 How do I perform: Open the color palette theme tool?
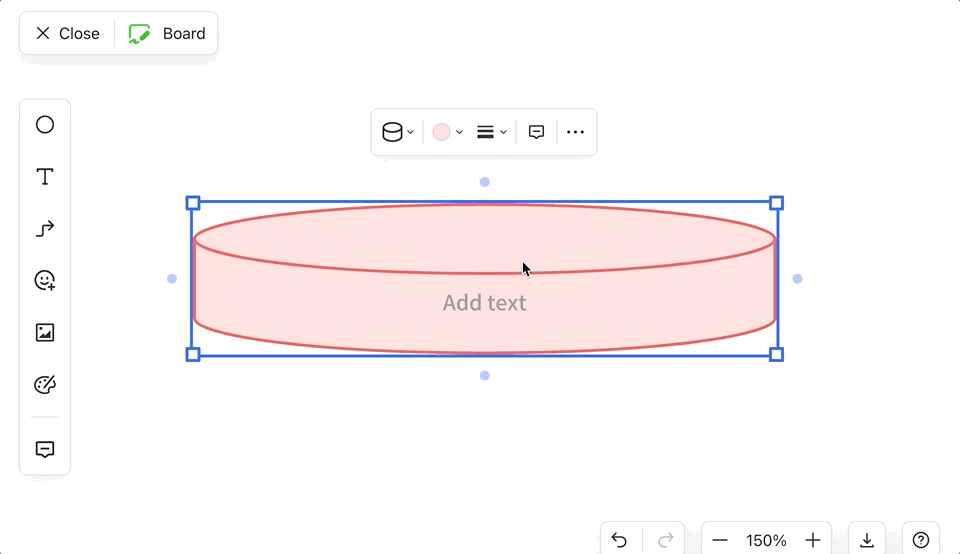[45, 385]
